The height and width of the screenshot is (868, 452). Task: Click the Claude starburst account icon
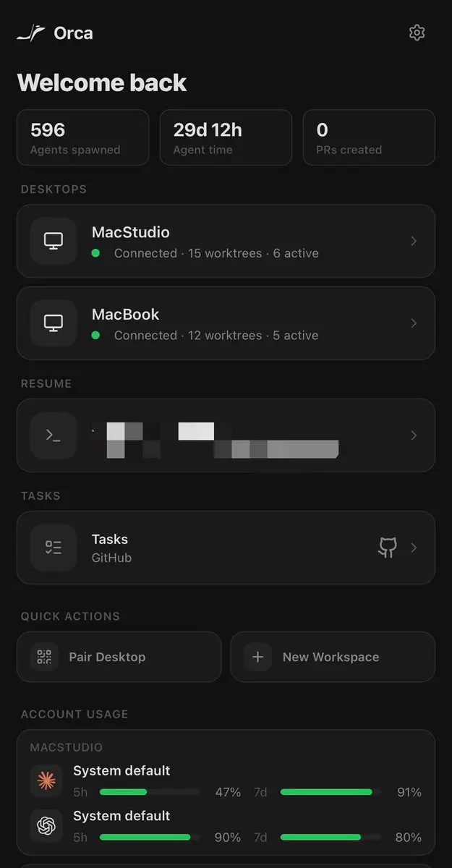46,781
